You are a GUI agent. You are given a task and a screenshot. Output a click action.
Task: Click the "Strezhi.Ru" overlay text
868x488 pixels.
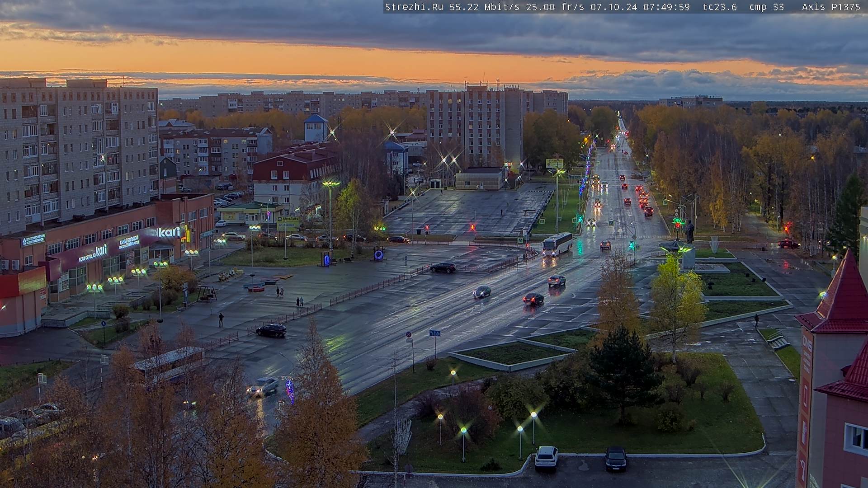414,7
